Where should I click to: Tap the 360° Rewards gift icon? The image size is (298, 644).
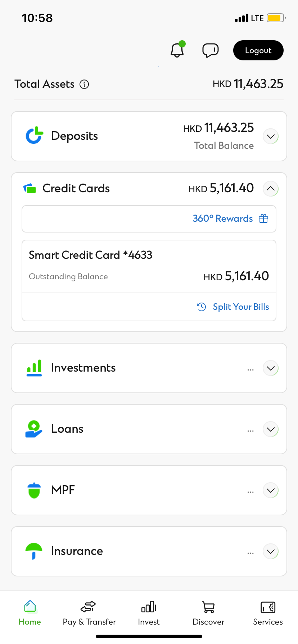tap(263, 218)
